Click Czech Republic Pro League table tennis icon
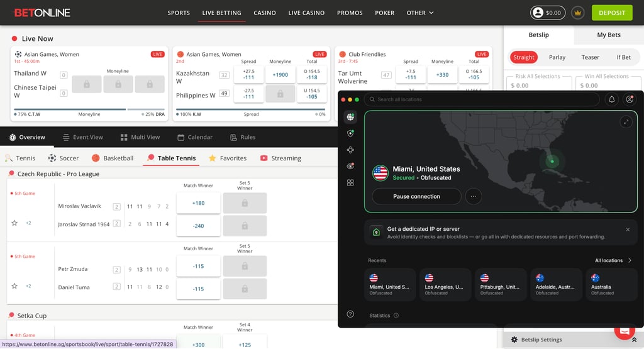 point(11,174)
